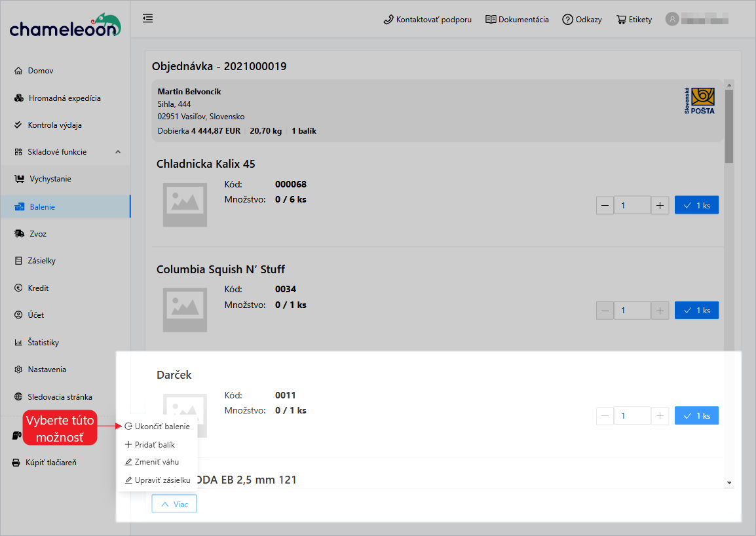Decrease quantity for Chladnicka Kalix 45

(605, 206)
